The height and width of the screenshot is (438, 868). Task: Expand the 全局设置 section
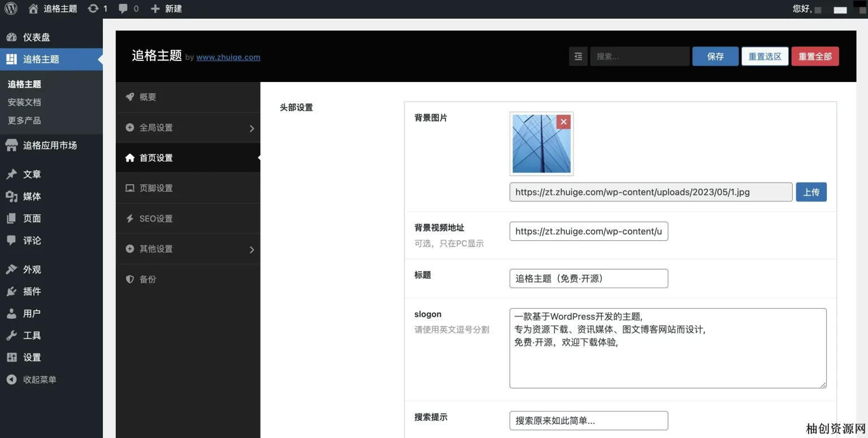tap(188, 128)
